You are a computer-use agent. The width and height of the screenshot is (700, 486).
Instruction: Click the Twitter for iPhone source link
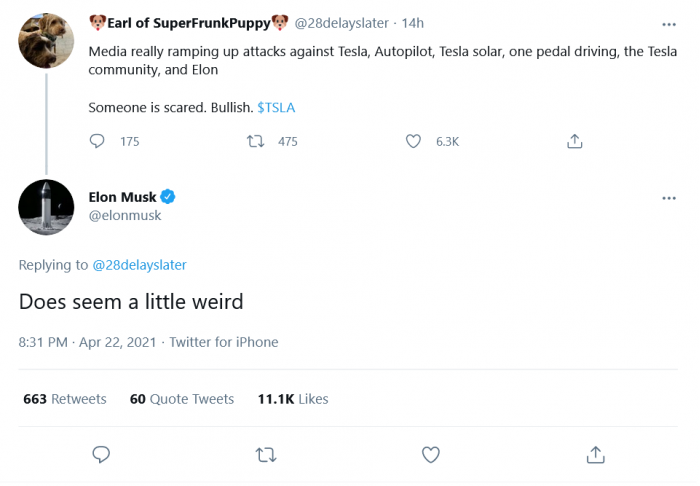(x=224, y=342)
